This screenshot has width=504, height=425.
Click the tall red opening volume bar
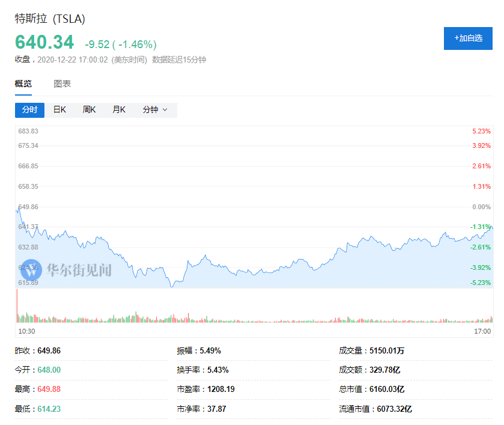17,307
